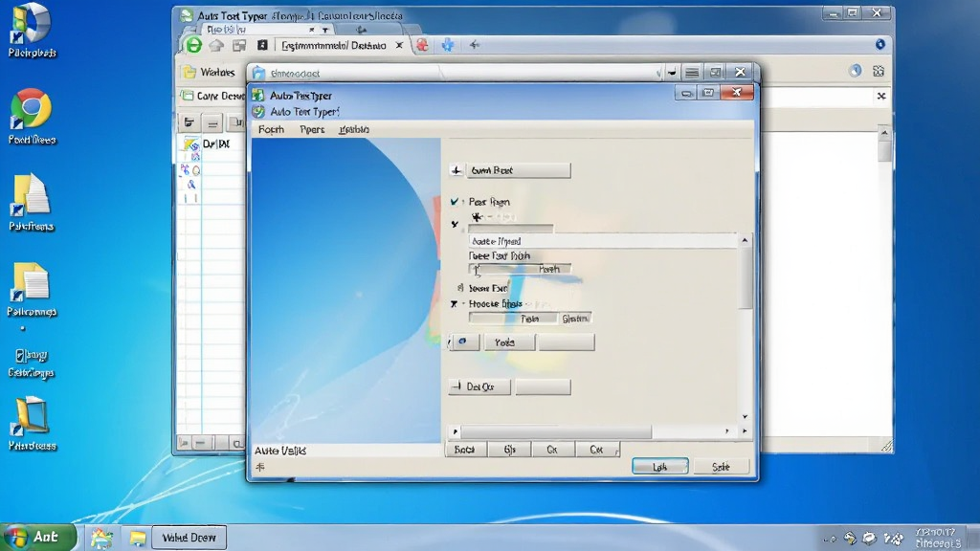Click the Boca button
This screenshot has height=551, width=980.
pyautogui.click(x=465, y=450)
